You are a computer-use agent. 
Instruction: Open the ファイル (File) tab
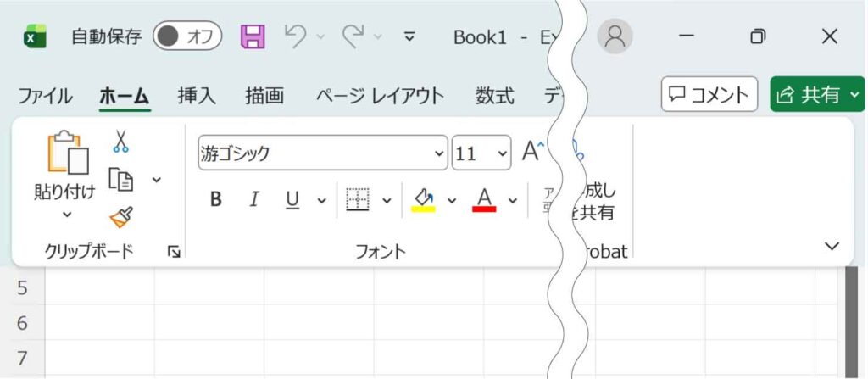point(45,96)
